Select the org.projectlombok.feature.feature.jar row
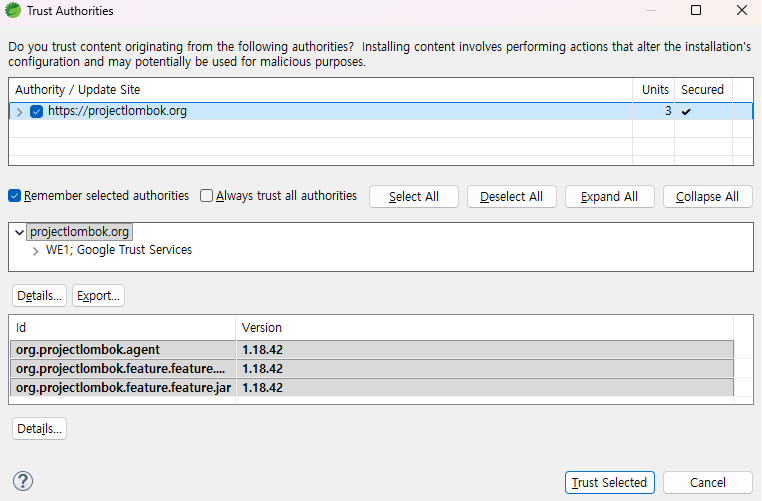Viewport: 762px width, 501px height. point(372,388)
